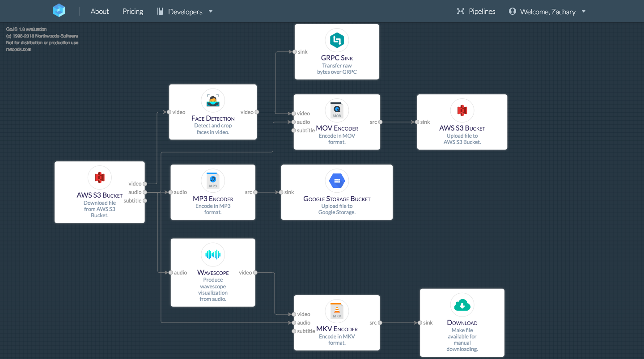Click the sink port on upload AWS S3 Bucket
This screenshot has width=644, height=359.
(417, 122)
